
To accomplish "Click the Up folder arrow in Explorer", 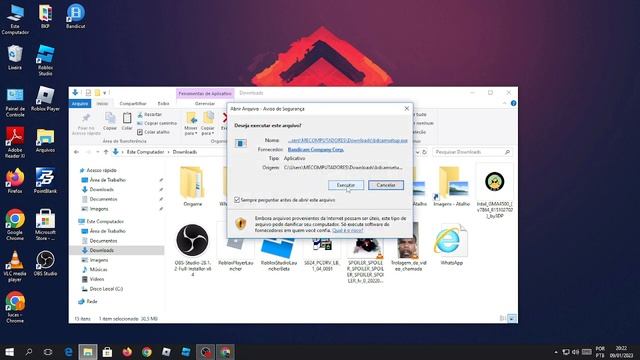I will coord(106,152).
